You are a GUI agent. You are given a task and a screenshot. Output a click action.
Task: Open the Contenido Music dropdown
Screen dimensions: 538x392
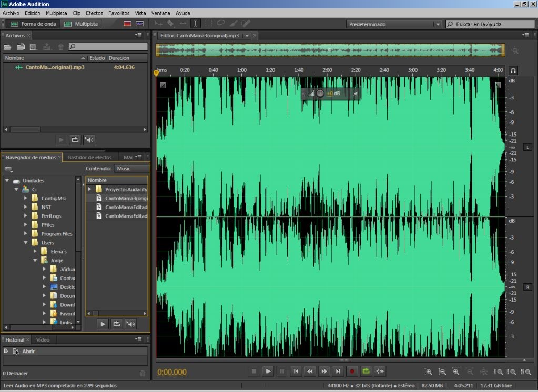131,169
